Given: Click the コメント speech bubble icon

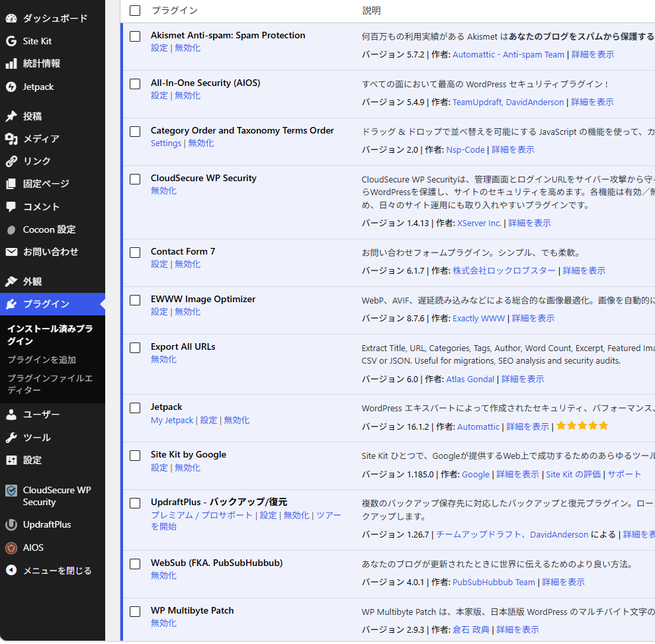Looking at the screenshot, I should point(11,206).
